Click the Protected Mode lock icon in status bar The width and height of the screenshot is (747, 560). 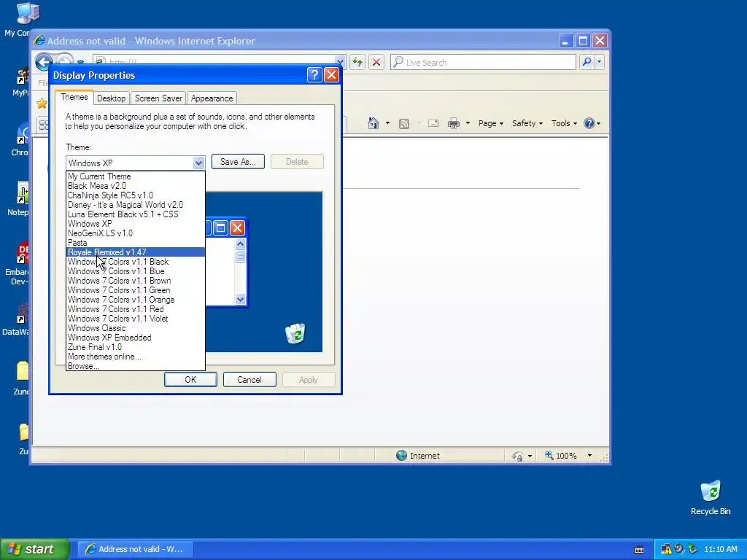518,456
